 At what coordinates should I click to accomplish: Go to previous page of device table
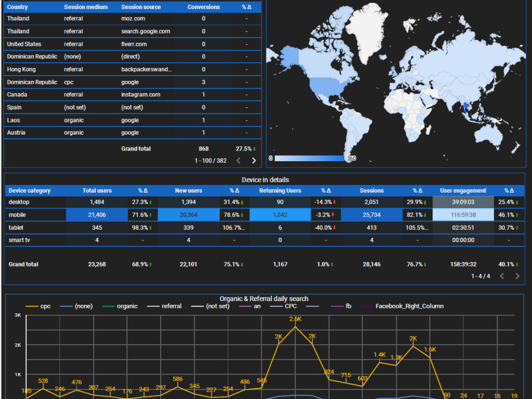(502, 276)
